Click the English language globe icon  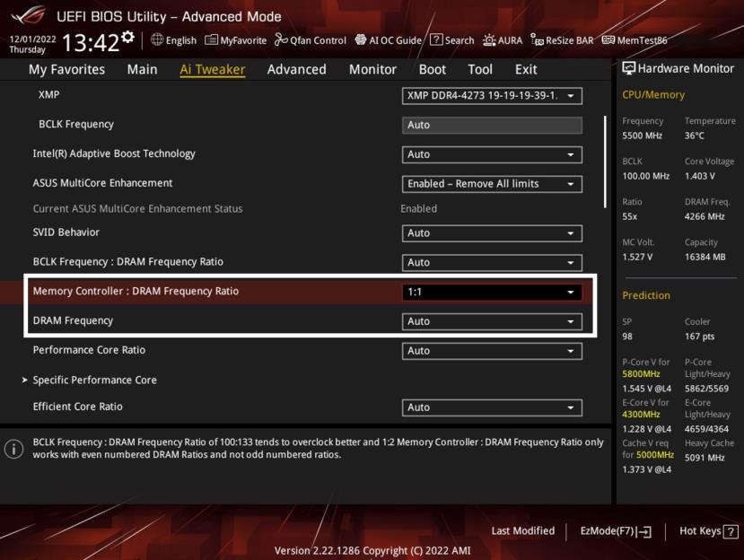point(157,39)
